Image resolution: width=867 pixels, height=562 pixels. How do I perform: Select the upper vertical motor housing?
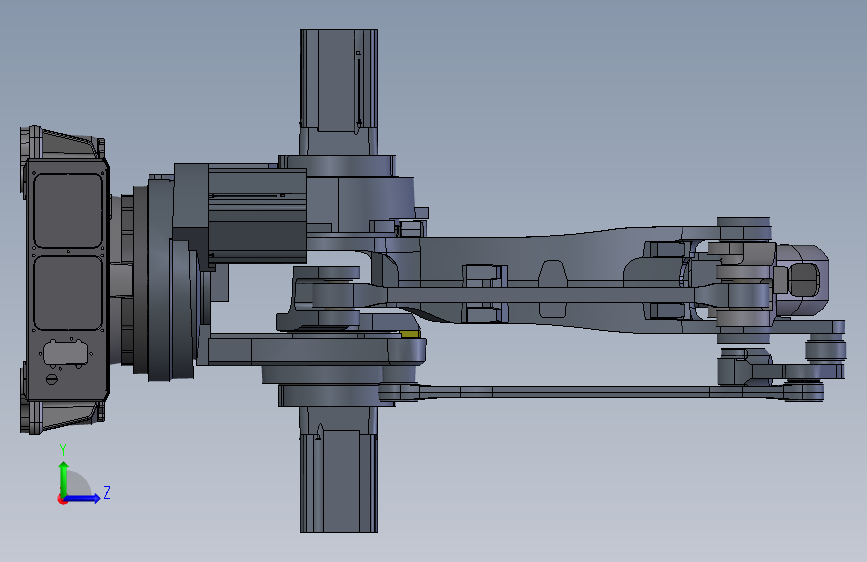coord(339,92)
